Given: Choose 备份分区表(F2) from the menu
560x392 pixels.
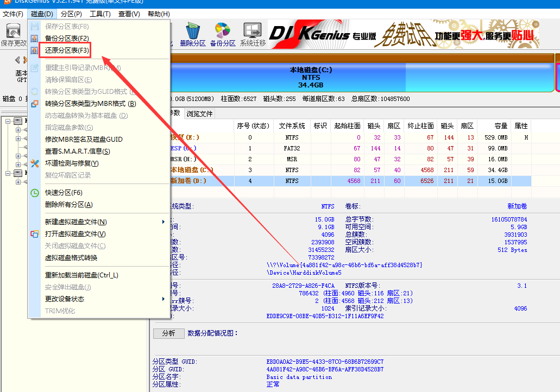Looking at the screenshot, I should [x=99, y=38].
